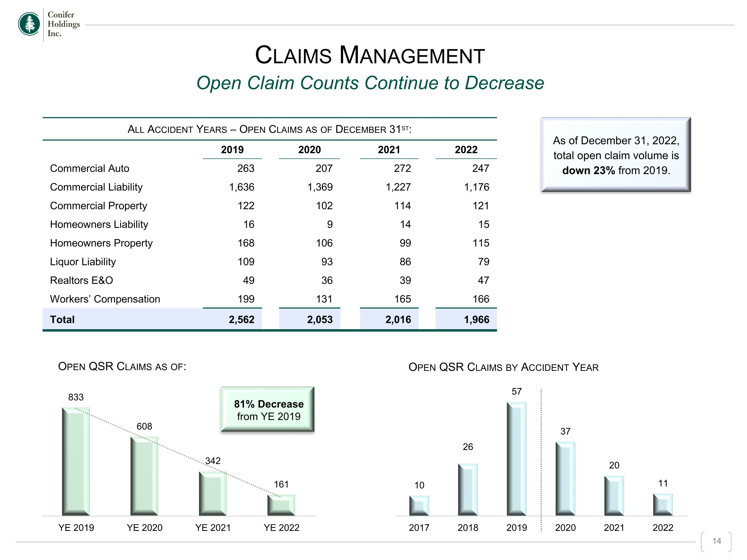This screenshot has height=560, width=747.
Task: Click the 2019 column header
Action: [232, 150]
